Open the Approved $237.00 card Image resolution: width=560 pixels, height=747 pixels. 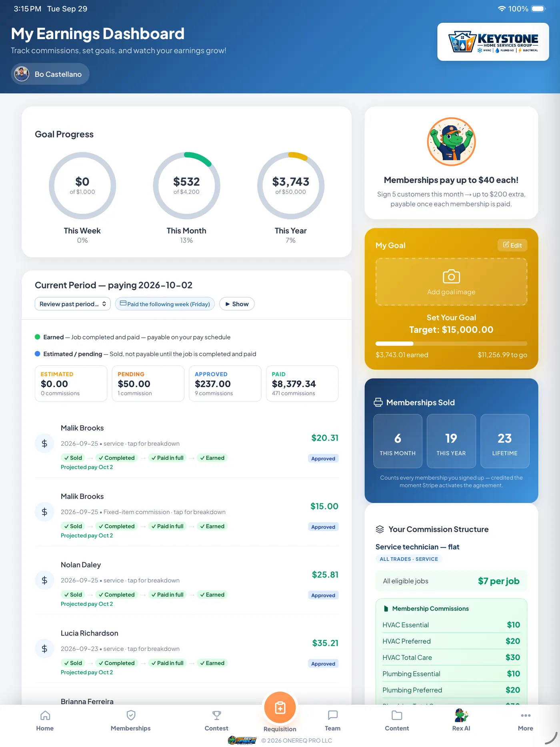(x=225, y=383)
